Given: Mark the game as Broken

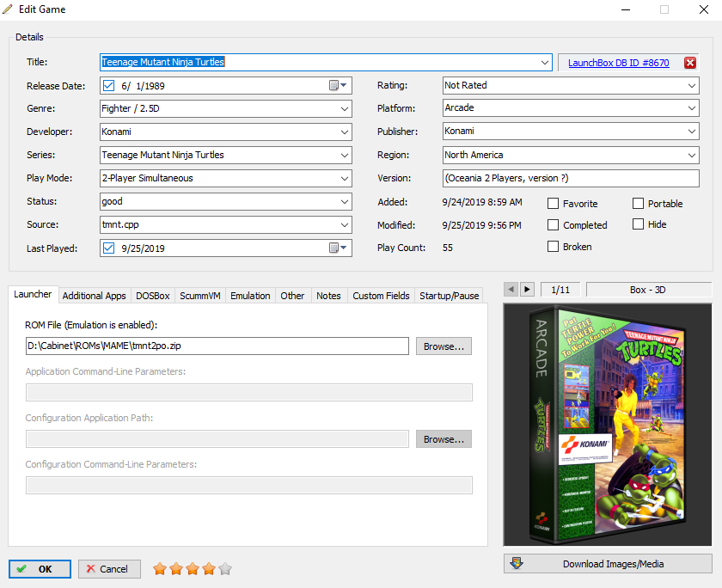Looking at the screenshot, I should click(x=553, y=247).
